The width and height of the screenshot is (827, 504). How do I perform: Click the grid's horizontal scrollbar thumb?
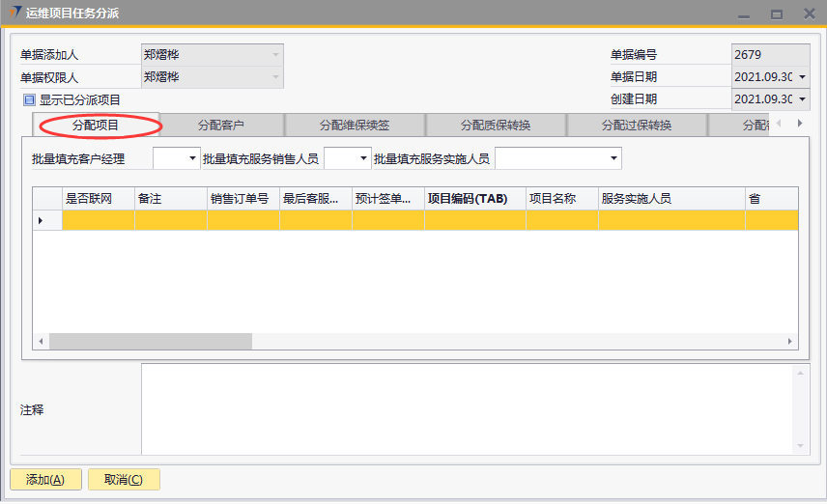150,342
